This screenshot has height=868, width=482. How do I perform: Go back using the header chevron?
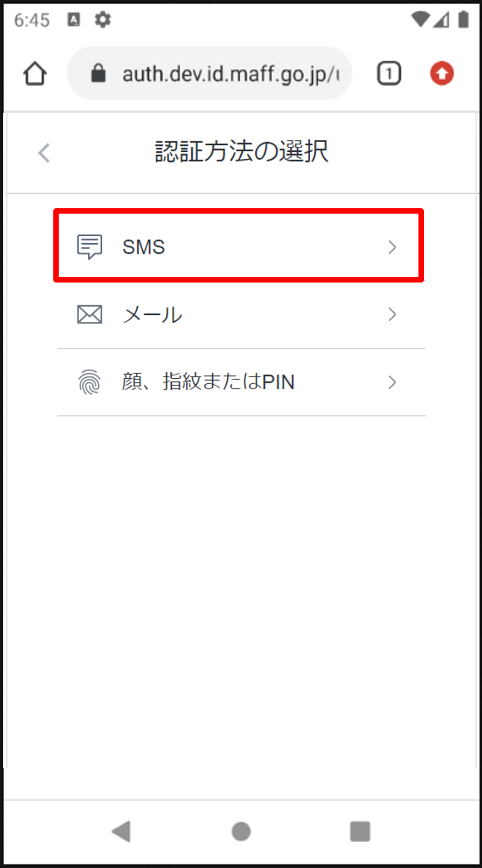pyautogui.click(x=44, y=152)
